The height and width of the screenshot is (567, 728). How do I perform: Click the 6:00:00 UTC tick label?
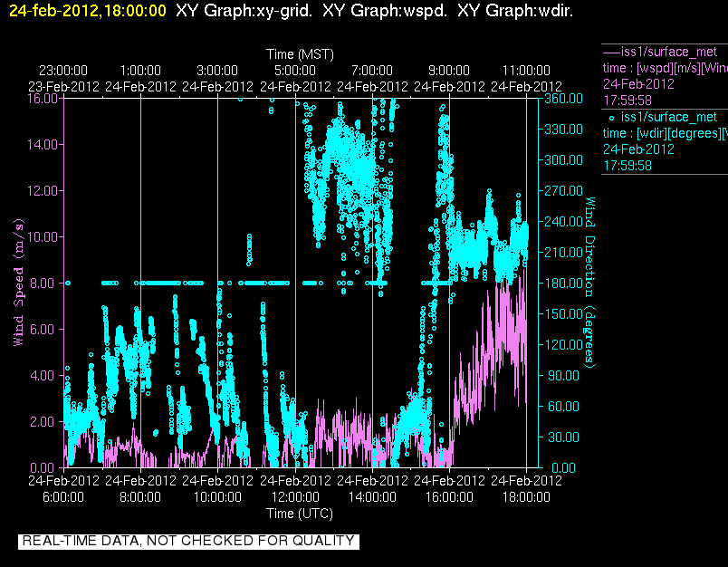point(63,497)
